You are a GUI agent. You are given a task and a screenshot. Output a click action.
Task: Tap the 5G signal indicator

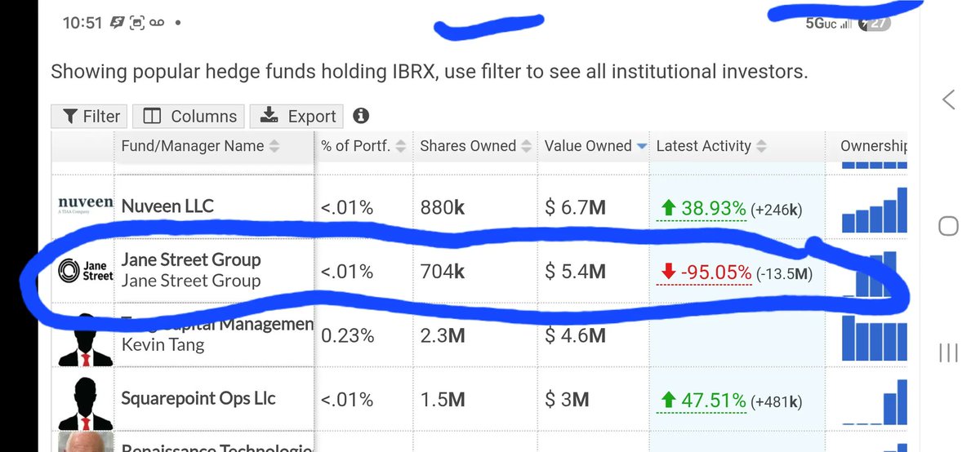tap(829, 23)
